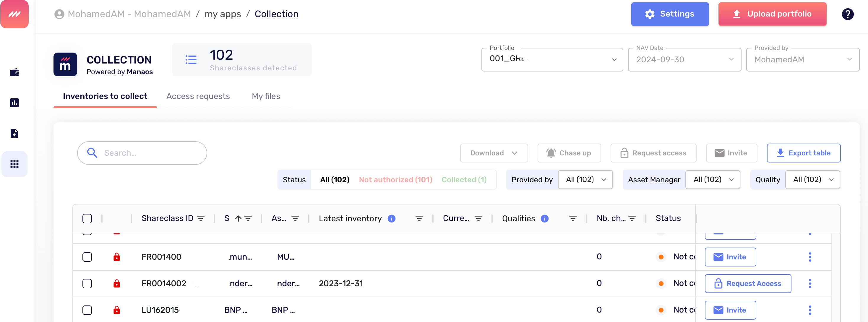Filter the S column
The height and width of the screenshot is (322, 868).
click(x=248, y=219)
